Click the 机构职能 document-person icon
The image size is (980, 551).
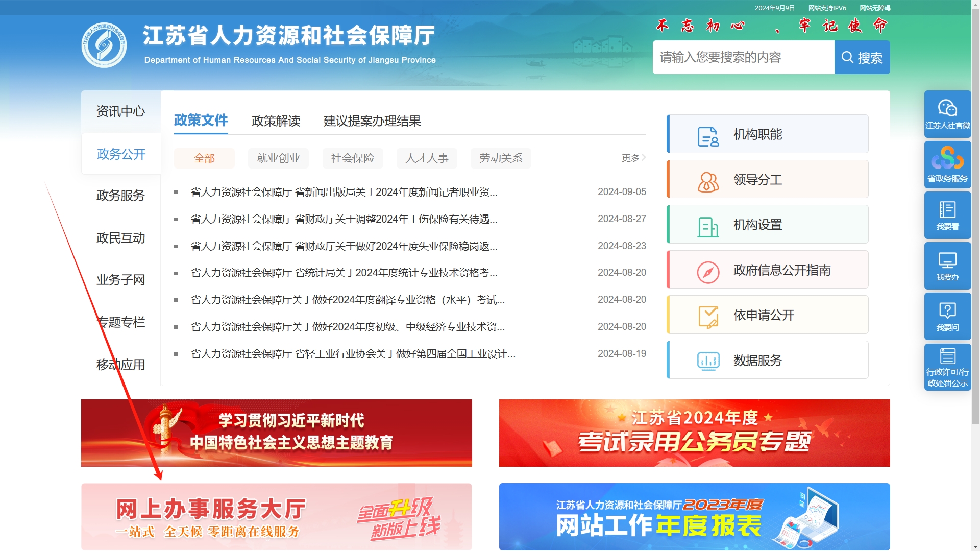708,136
